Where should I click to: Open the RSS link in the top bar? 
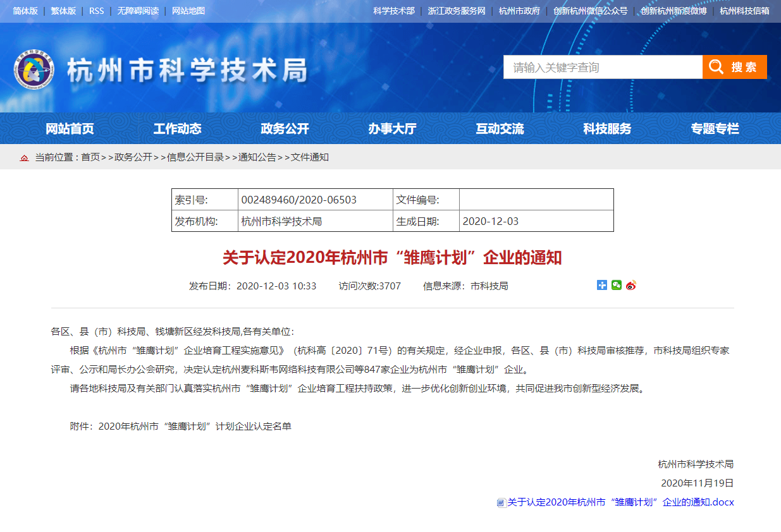point(96,11)
